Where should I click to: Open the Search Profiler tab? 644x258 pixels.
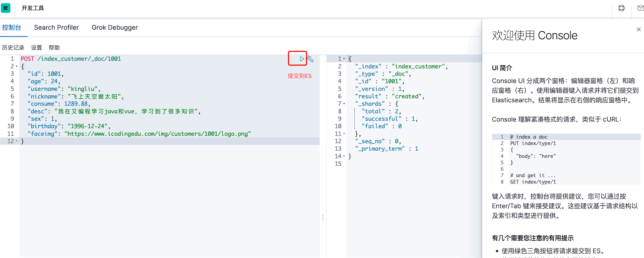(x=57, y=27)
